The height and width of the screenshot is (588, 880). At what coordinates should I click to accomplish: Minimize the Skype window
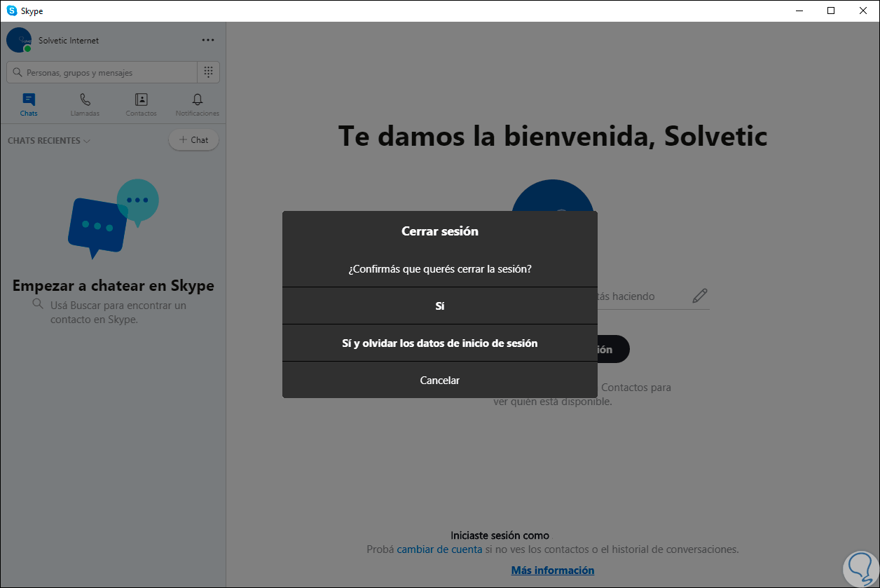[x=799, y=11]
